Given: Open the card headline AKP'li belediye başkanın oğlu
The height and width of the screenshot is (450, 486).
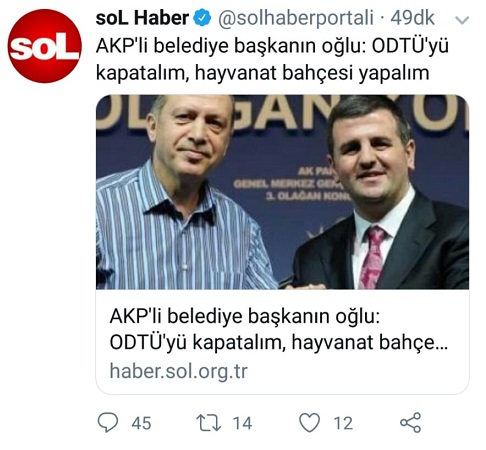Looking at the screenshot, I should click(x=245, y=316).
